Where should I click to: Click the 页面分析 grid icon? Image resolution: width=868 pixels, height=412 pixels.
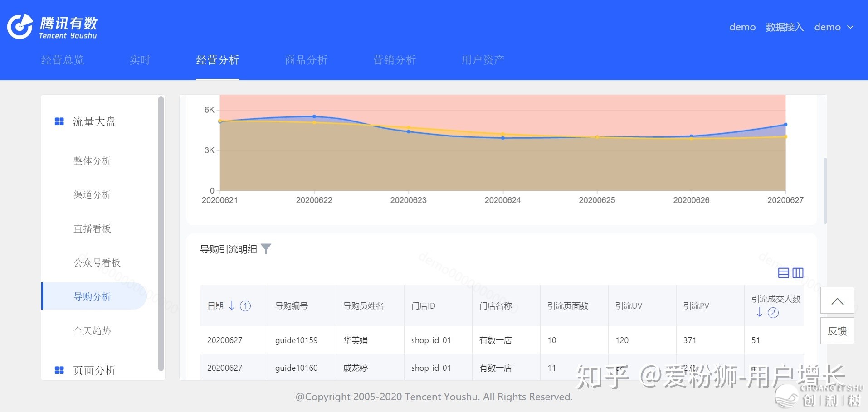click(59, 370)
